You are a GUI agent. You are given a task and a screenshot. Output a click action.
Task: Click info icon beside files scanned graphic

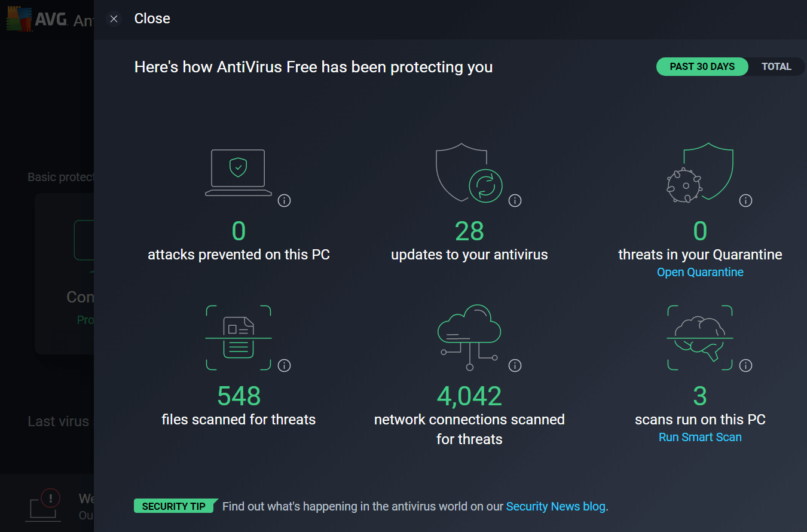click(285, 365)
